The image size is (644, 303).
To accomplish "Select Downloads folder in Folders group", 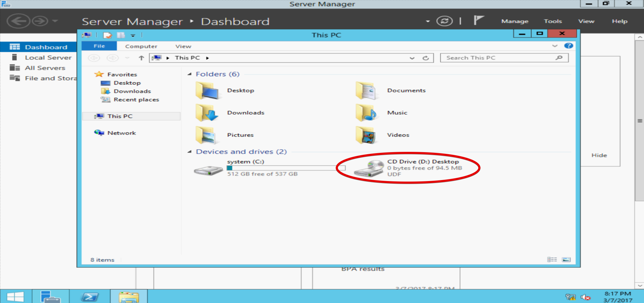I will (x=230, y=113).
